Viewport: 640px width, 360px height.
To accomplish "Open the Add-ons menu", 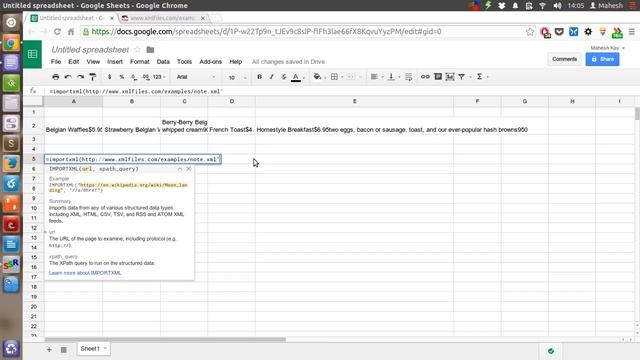I will [x=210, y=62].
